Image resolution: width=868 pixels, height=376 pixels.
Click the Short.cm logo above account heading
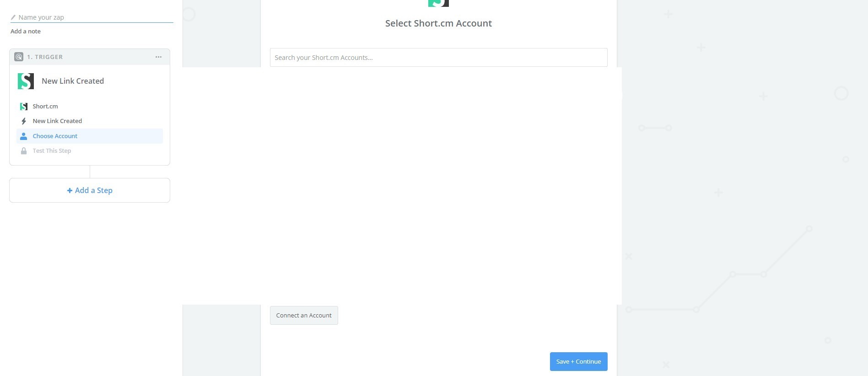click(438, 3)
